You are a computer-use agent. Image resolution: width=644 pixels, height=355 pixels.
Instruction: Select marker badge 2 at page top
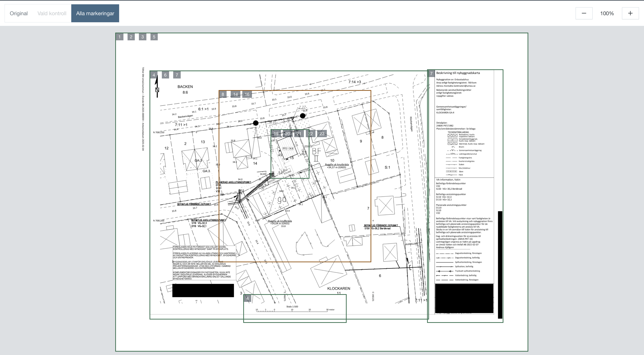point(131,37)
